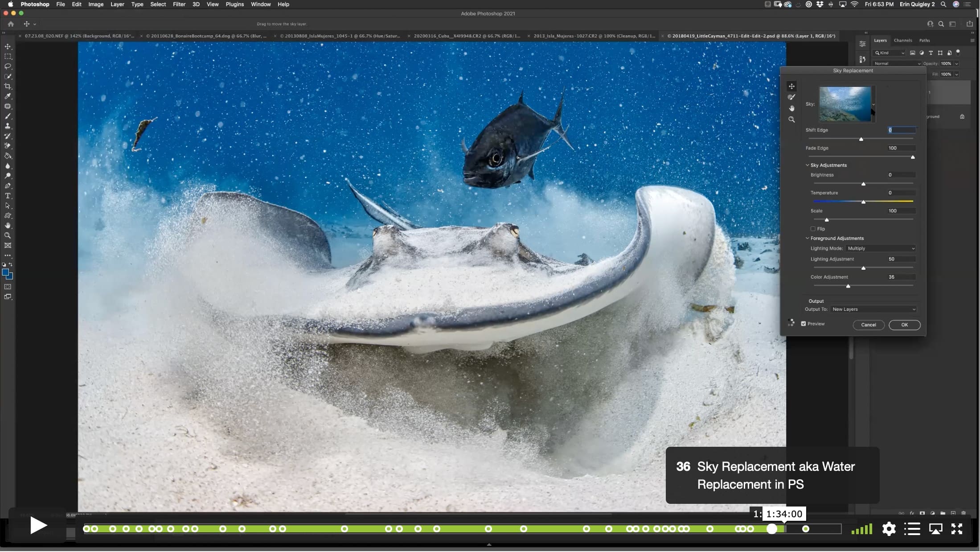
Task: Select the Crop tool in the toolbar
Action: click(x=8, y=86)
